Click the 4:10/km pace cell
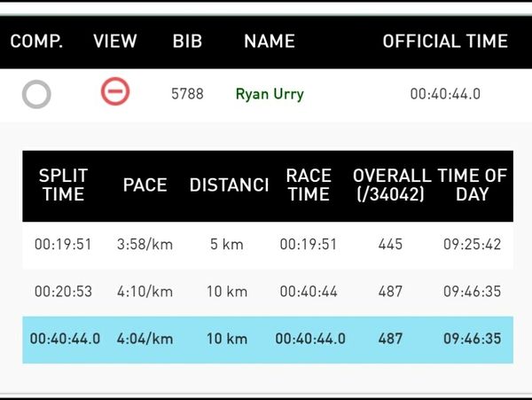The width and height of the screenshot is (532, 400). coord(145,291)
